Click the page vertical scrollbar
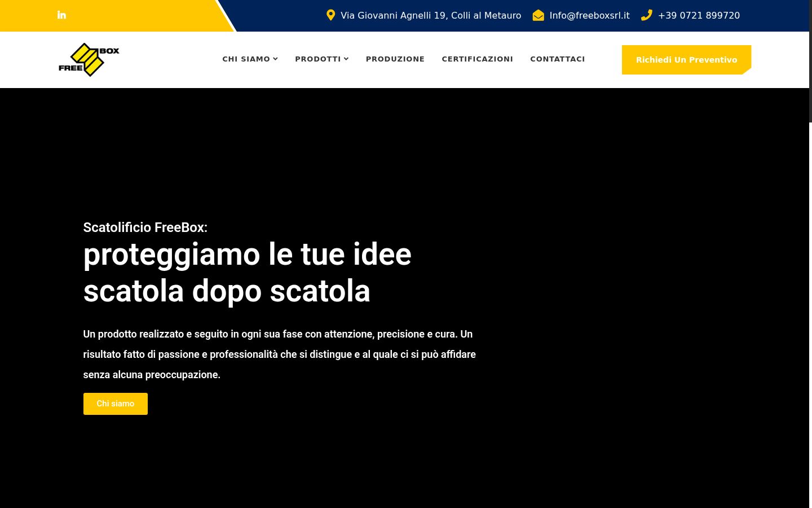 coord(810,61)
